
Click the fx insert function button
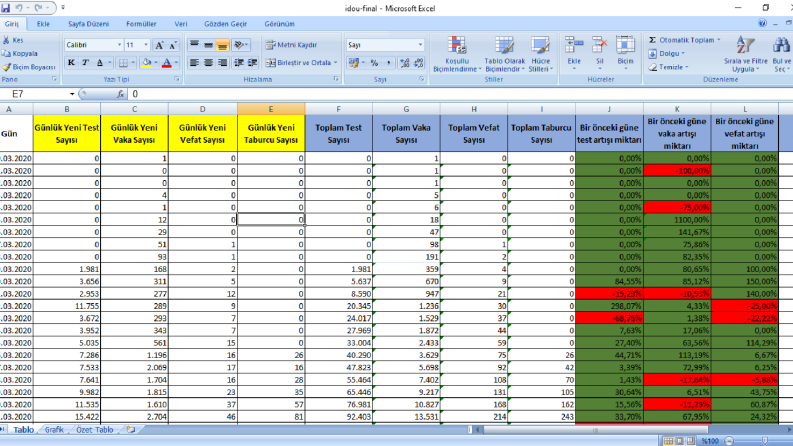(120, 94)
